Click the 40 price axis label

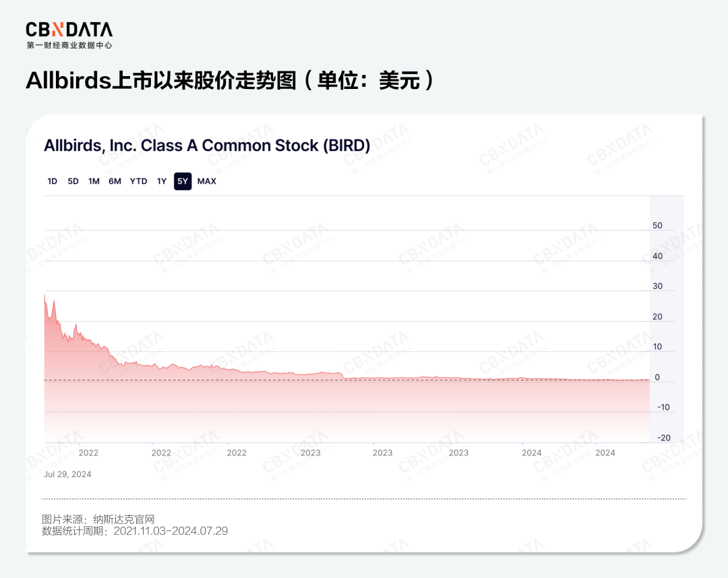tap(658, 256)
